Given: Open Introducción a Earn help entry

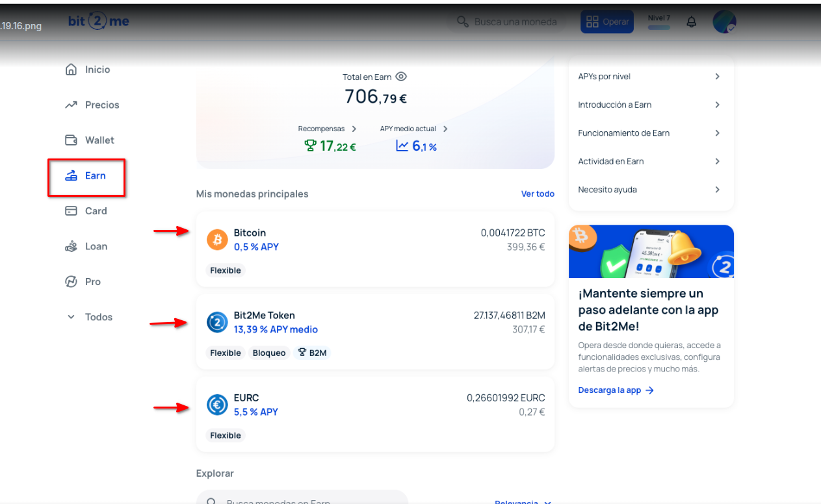Looking at the screenshot, I should pyautogui.click(x=651, y=105).
